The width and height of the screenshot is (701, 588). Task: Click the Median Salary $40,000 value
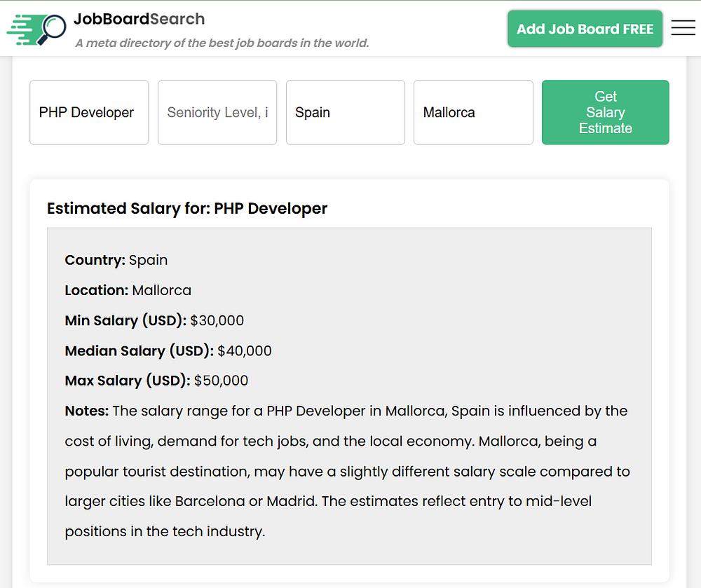(x=245, y=350)
